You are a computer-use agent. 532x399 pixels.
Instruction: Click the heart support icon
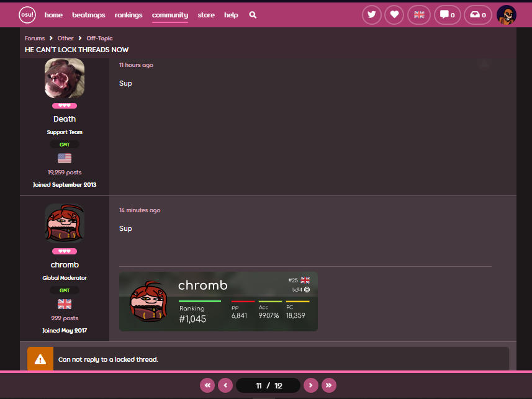click(x=394, y=15)
